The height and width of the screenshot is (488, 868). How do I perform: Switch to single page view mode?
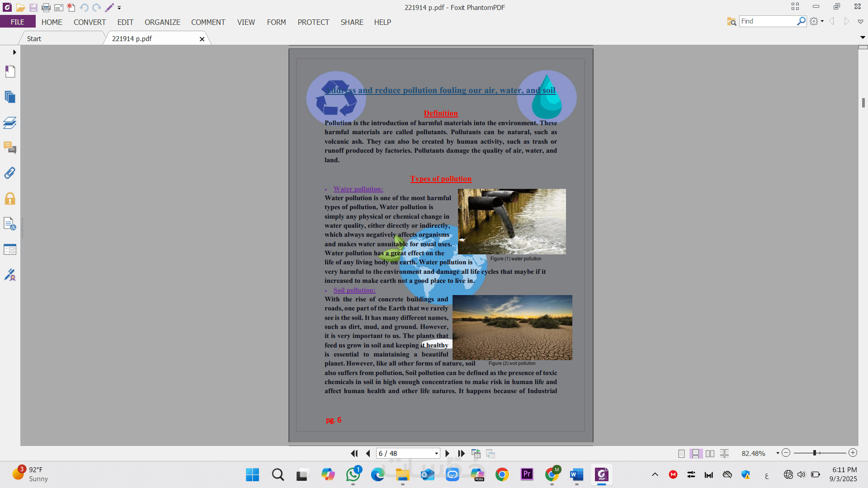tap(681, 453)
